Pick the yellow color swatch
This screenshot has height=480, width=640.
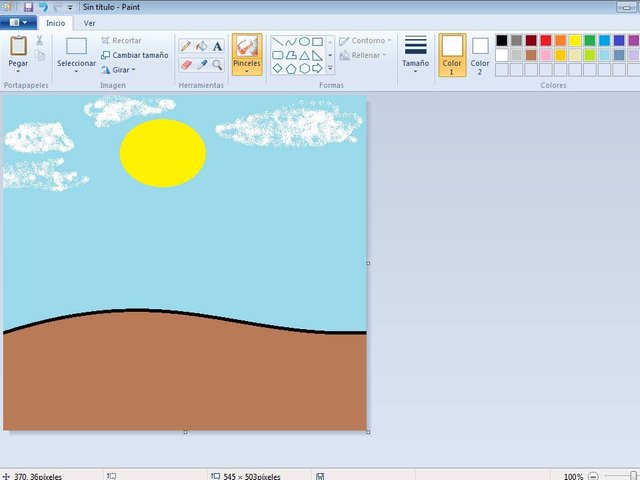tap(575, 40)
